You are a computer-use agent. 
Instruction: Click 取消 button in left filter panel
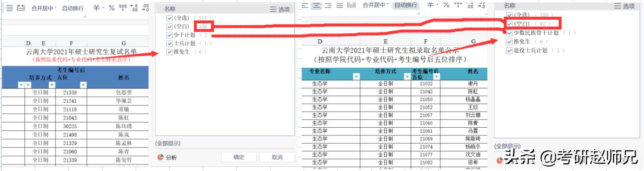[x=277, y=157]
